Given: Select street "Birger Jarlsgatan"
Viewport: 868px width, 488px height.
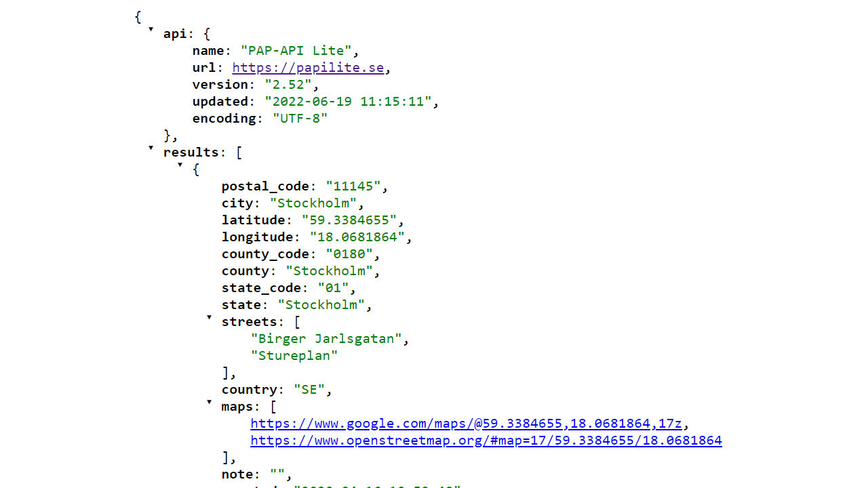Looking at the screenshot, I should pos(326,339).
